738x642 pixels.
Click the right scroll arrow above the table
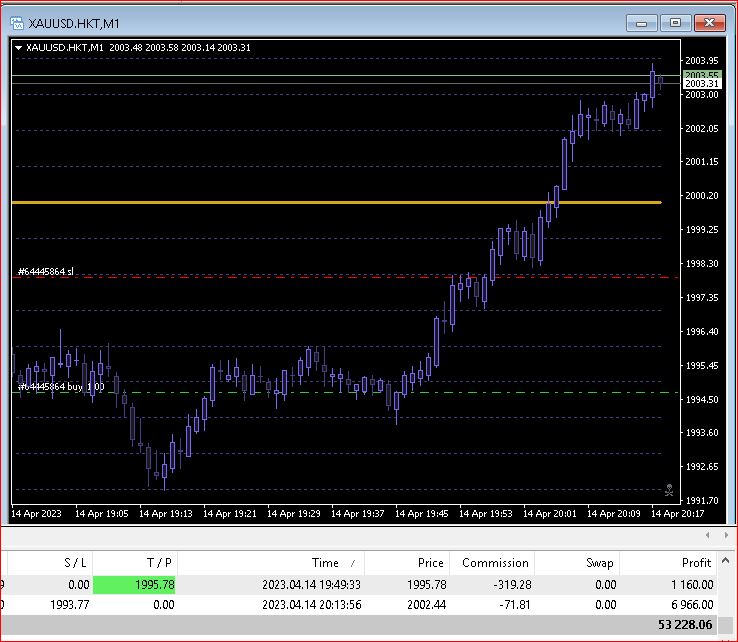click(x=729, y=535)
